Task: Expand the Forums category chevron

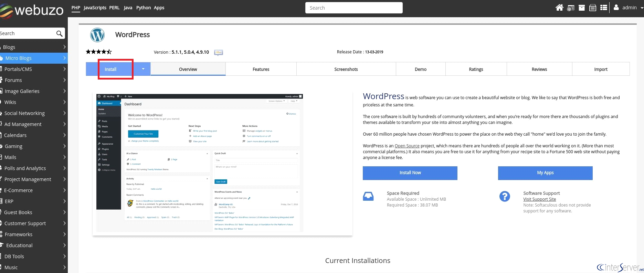Action: click(64, 80)
